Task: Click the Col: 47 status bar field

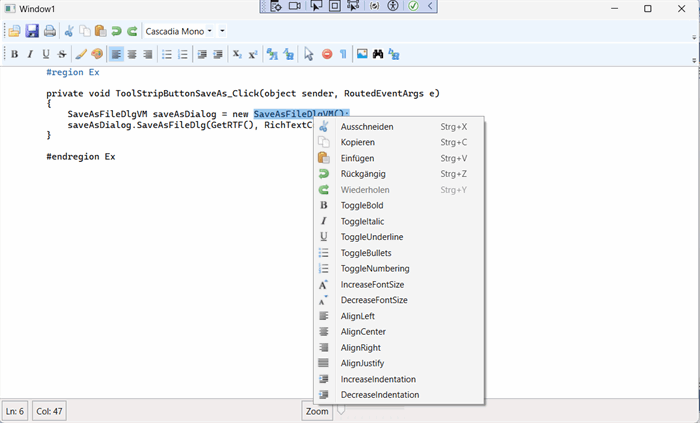Action: (x=49, y=411)
